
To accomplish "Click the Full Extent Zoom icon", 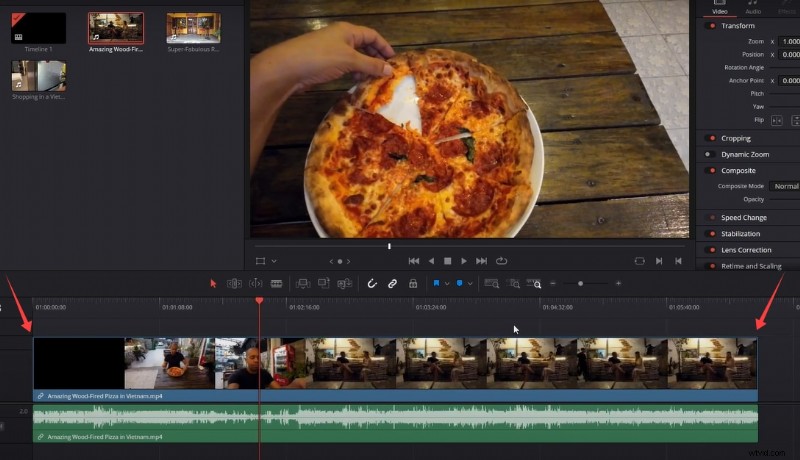I will [492, 284].
